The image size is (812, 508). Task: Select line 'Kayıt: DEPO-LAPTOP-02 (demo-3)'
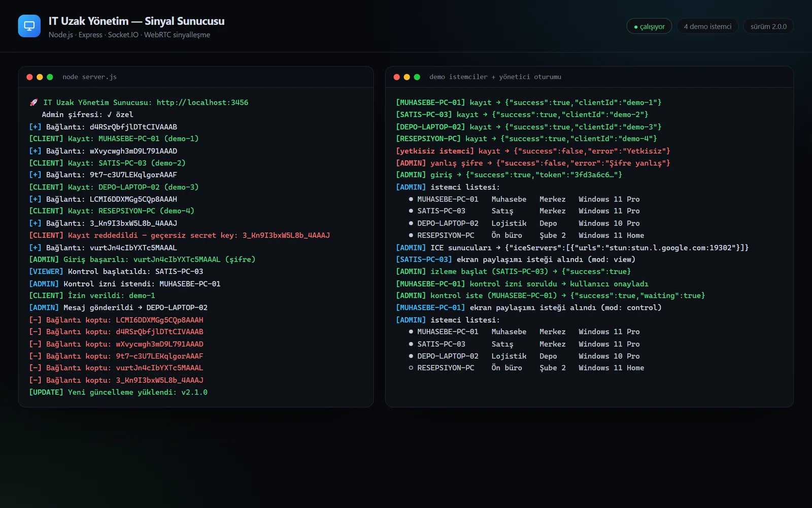[114, 187]
